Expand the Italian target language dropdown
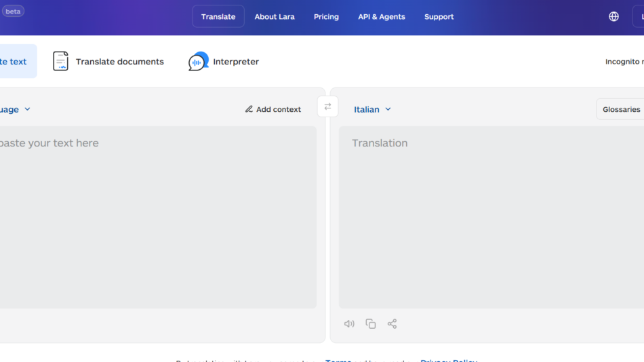The image size is (644, 362). 372,109
